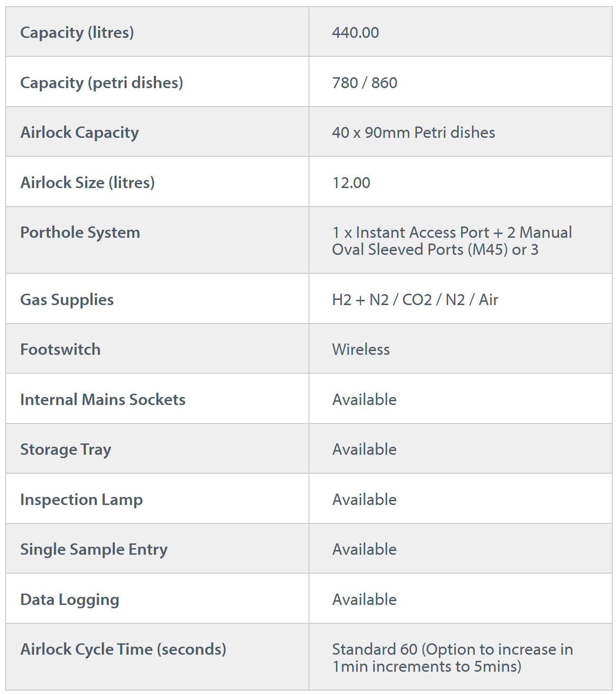This screenshot has width=616, height=694.
Task: Click the Airlock Capacity label
Action: [x=80, y=133]
